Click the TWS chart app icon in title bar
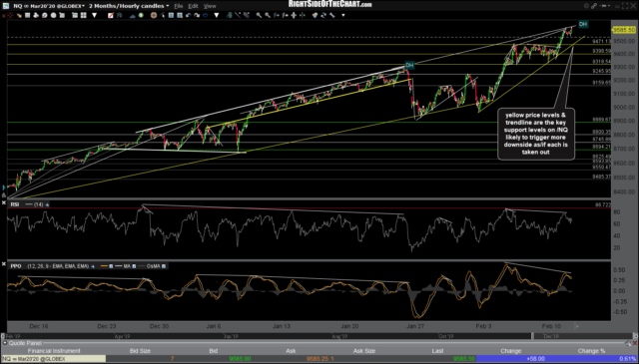This screenshot has height=364, width=639. [6, 6]
